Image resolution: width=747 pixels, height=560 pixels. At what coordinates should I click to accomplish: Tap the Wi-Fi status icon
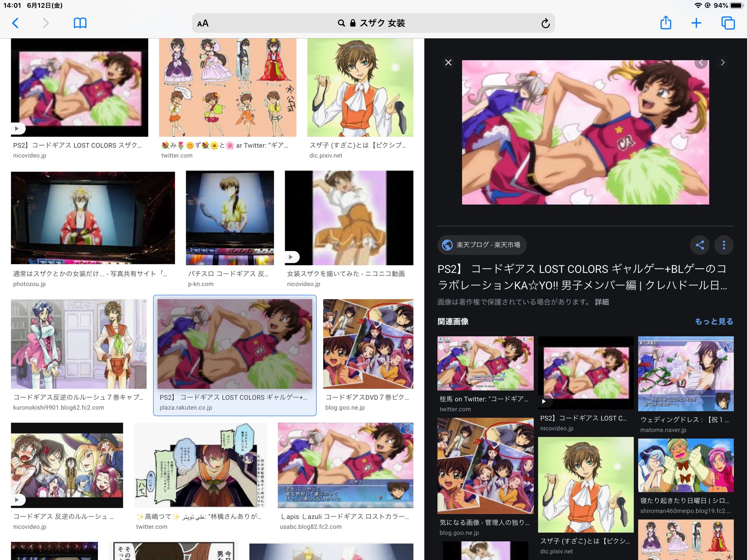click(698, 5)
